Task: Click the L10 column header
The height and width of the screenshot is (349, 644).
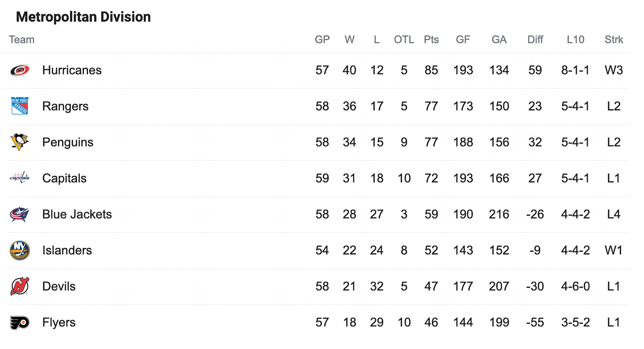Action: coord(575,40)
